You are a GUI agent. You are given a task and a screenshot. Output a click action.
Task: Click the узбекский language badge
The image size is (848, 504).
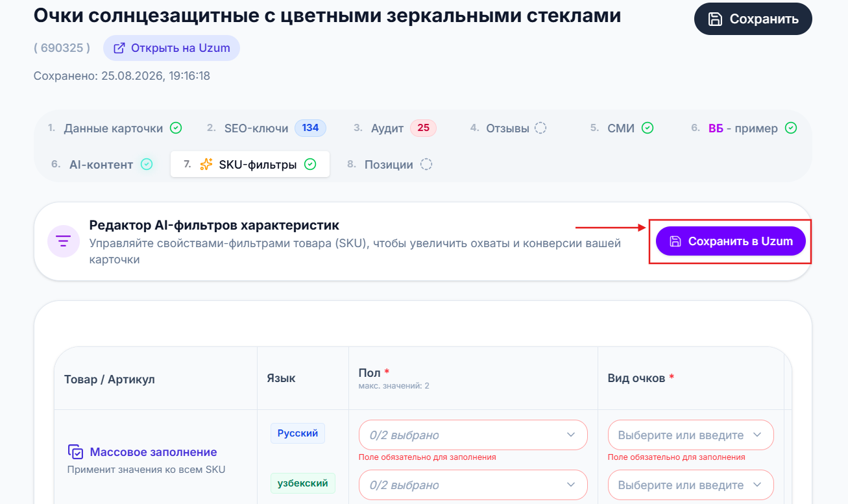303,483
